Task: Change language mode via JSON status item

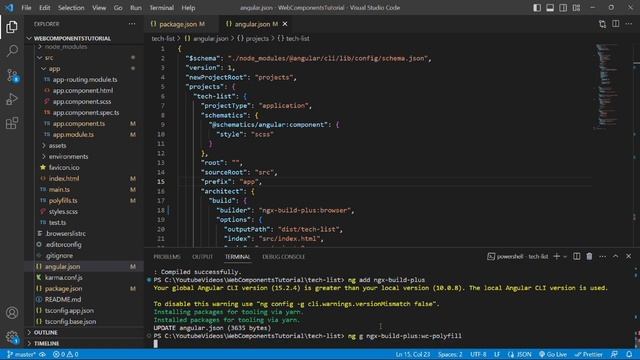Action: pyautogui.click(x=520, y=354)
